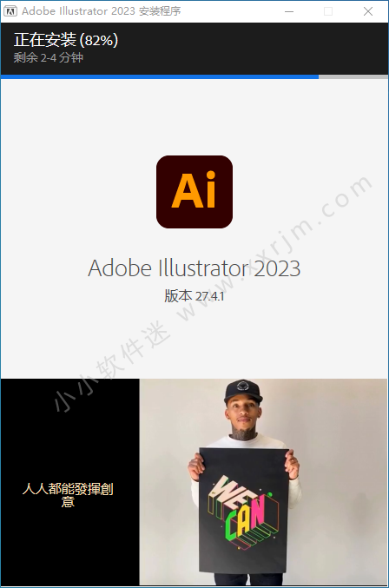Click the 人人都能發揮創意 slogan text
The width and height of the screenshot is (389, 588).
coord(68,495)
